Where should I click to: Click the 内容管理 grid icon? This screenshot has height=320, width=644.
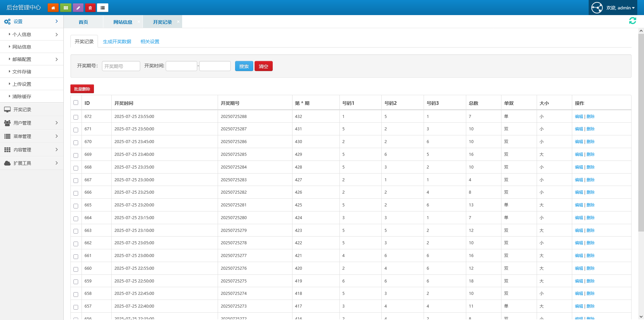[x=7, y=150]
